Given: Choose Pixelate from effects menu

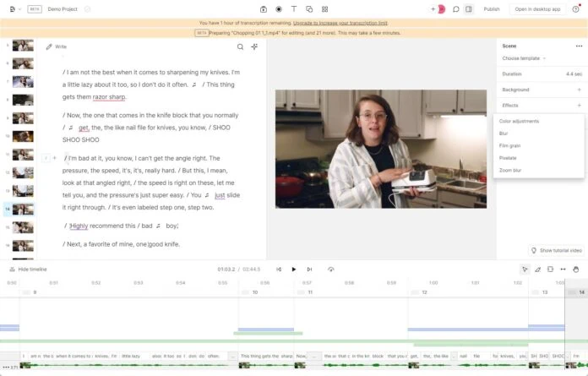Looking at the screenshot, I should pos(539,158).
